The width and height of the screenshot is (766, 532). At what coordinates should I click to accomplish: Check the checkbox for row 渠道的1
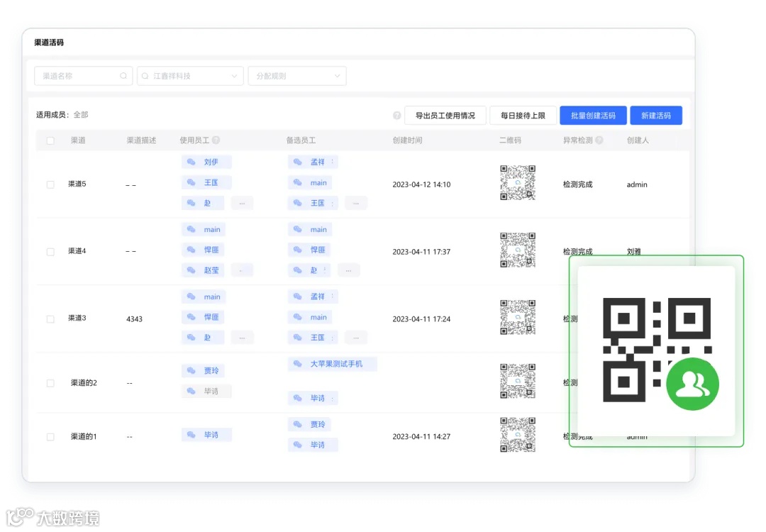coord(50,437)
